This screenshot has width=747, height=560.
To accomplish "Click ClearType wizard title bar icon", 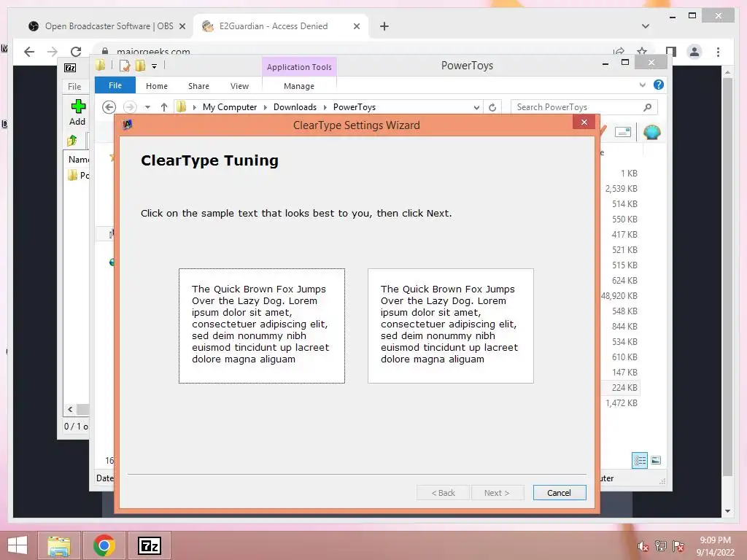I will pyautogui.click(x=127, y=125).
